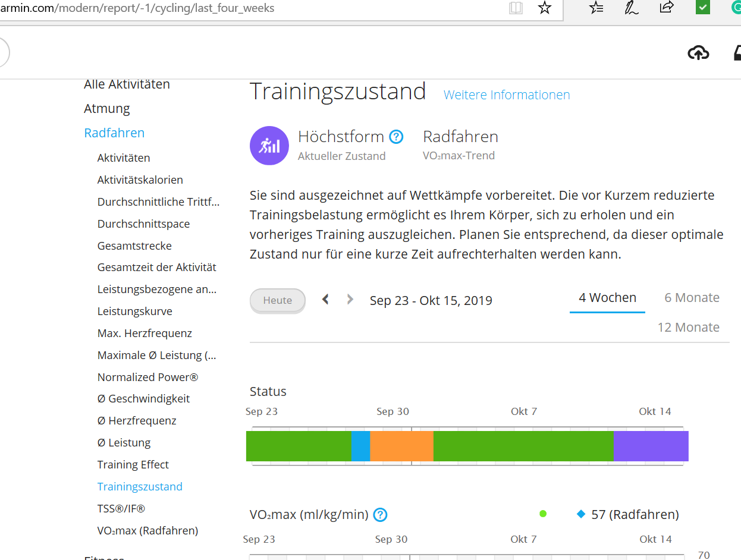Go to previous period with left arrow
The height and width of the screenshot is (560, 741).
click(x=325, y=299)
